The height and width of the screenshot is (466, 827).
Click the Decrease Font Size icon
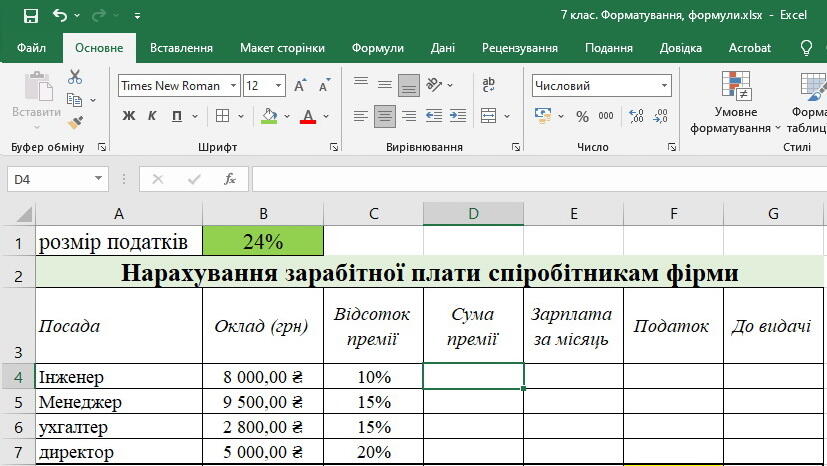325,85
